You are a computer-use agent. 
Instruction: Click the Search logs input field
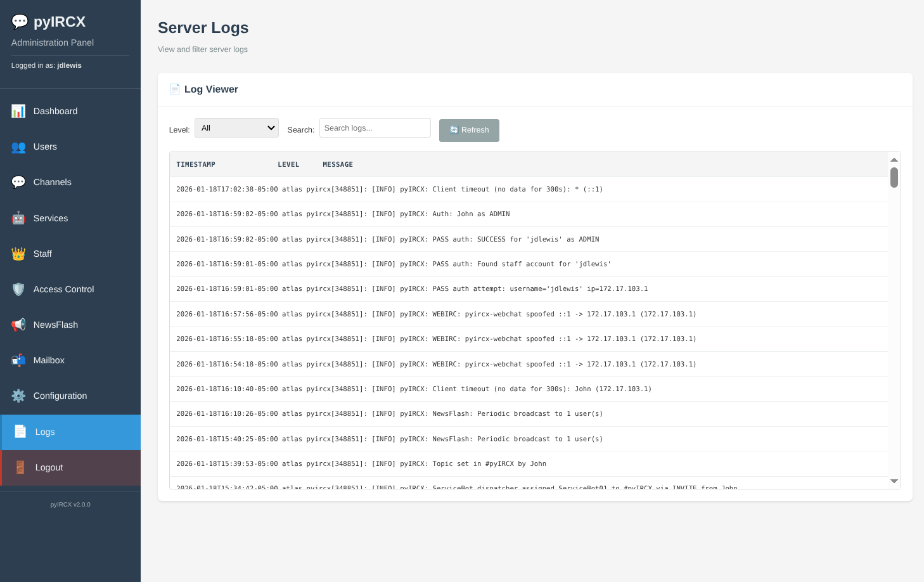375,127
